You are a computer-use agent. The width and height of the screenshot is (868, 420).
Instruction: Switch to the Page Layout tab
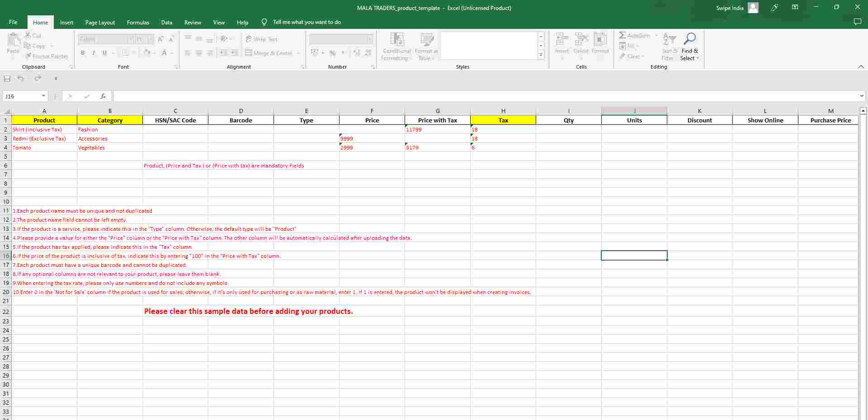(100, 22)
